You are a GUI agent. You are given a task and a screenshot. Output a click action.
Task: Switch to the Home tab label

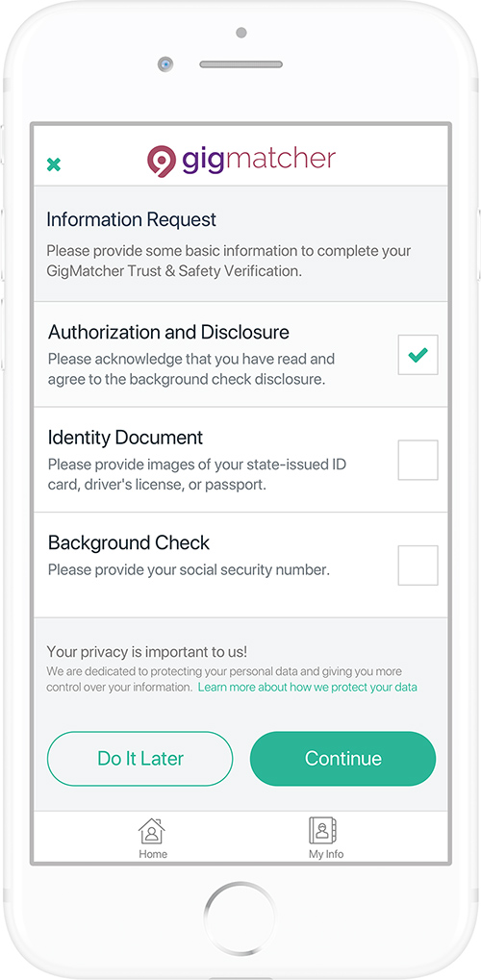point(153,854)
